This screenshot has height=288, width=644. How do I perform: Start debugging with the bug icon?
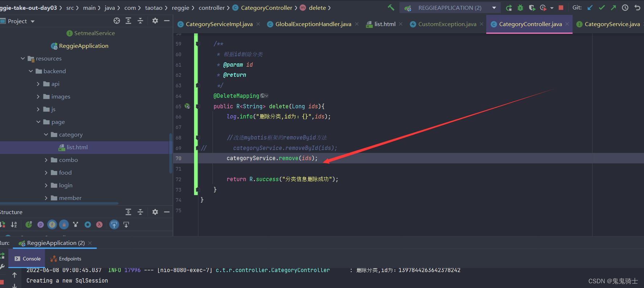[520, 8]
